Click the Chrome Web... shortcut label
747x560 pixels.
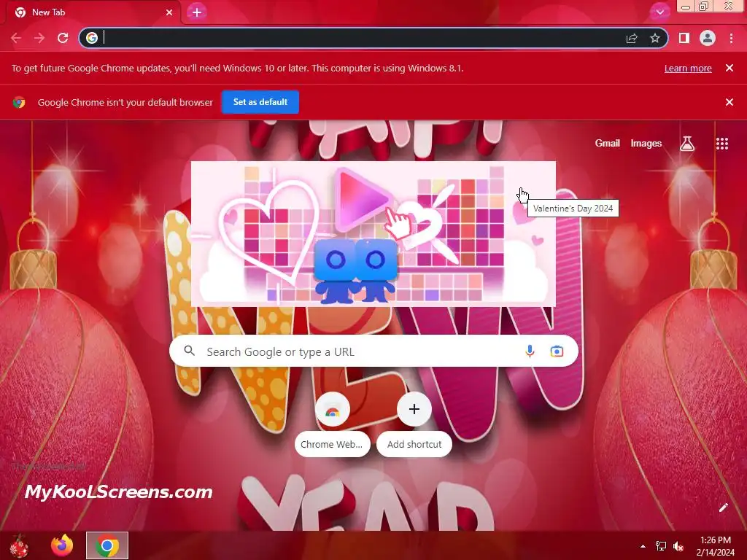point(332,444)
